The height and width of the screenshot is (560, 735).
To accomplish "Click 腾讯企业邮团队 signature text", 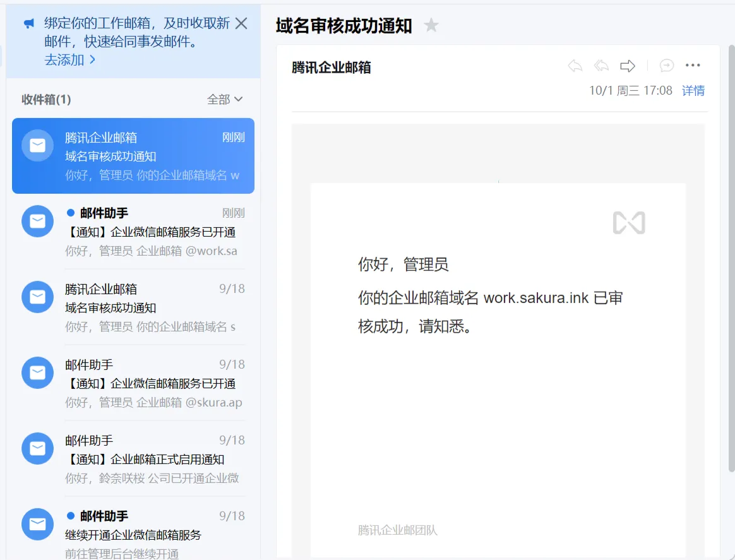I will [x=398, y=530].
